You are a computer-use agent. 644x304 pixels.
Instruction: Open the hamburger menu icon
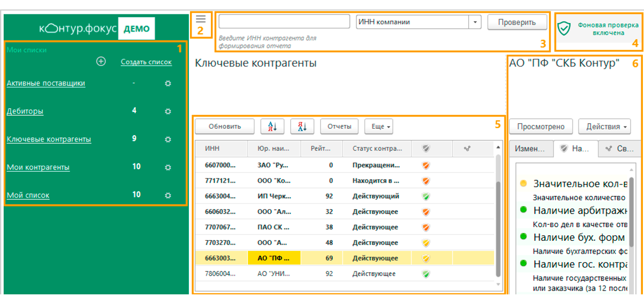[x=201, y=19]
